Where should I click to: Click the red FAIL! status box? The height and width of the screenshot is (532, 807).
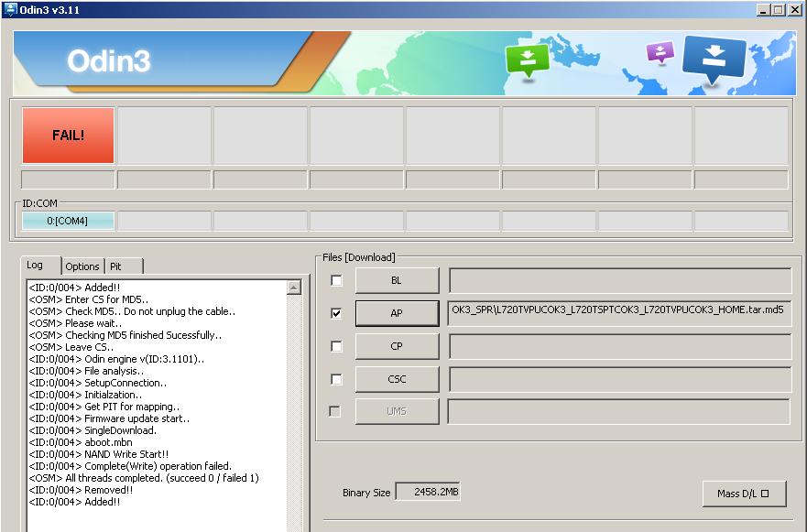[x=68, y=136]
